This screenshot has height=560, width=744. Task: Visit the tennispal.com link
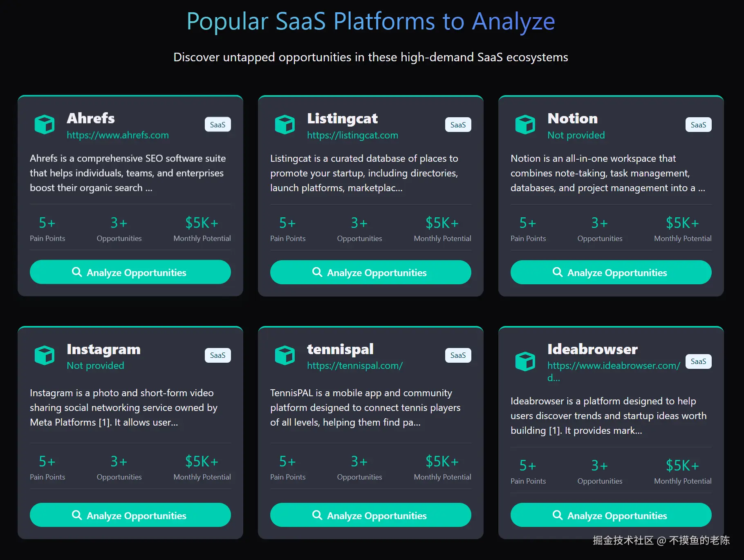355,366
